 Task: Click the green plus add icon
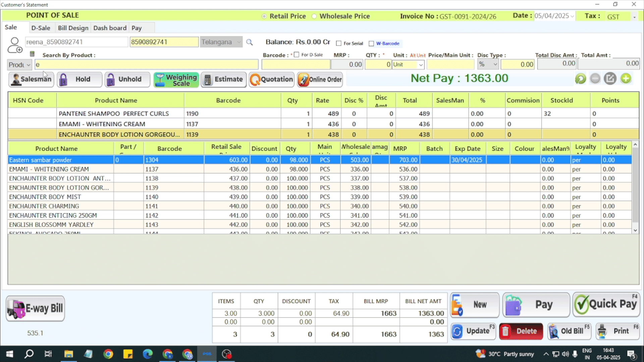626,79
